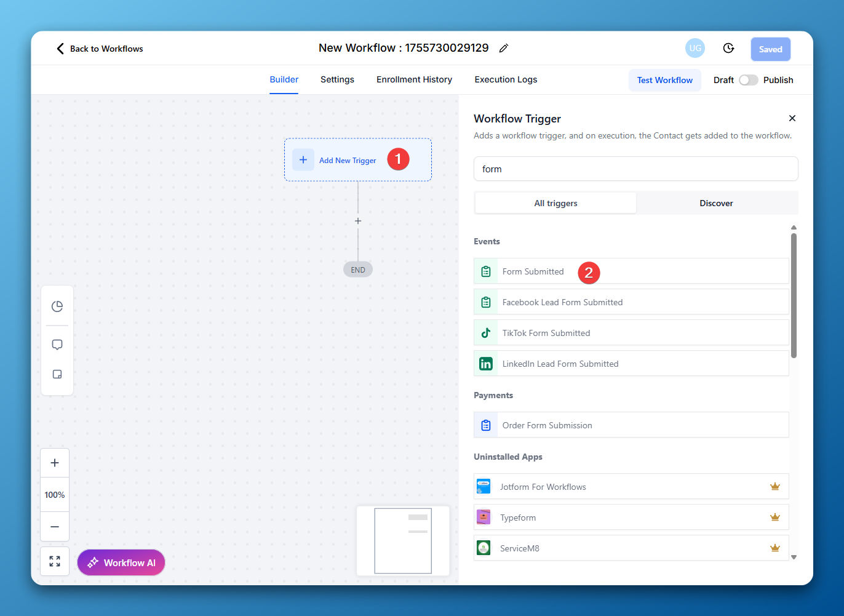This screenshot has width=844, height=616.
Task: Open the UG user avatar
Action: coord(695,48)
